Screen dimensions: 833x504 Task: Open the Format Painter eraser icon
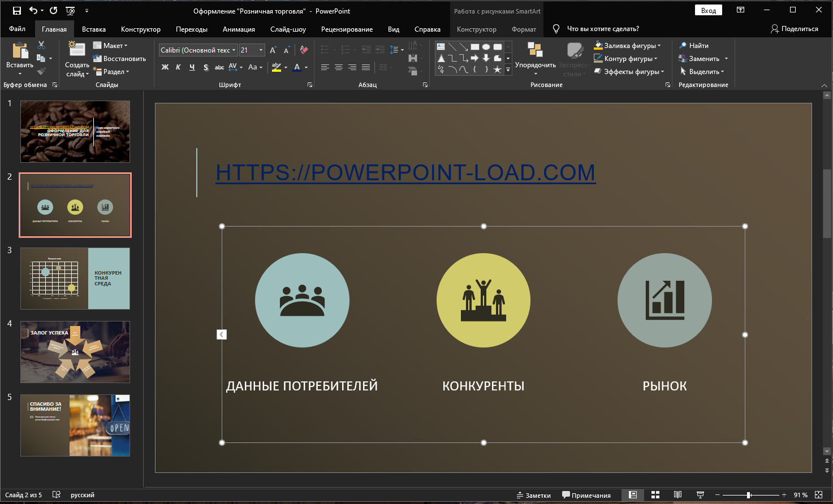[304, 50]
